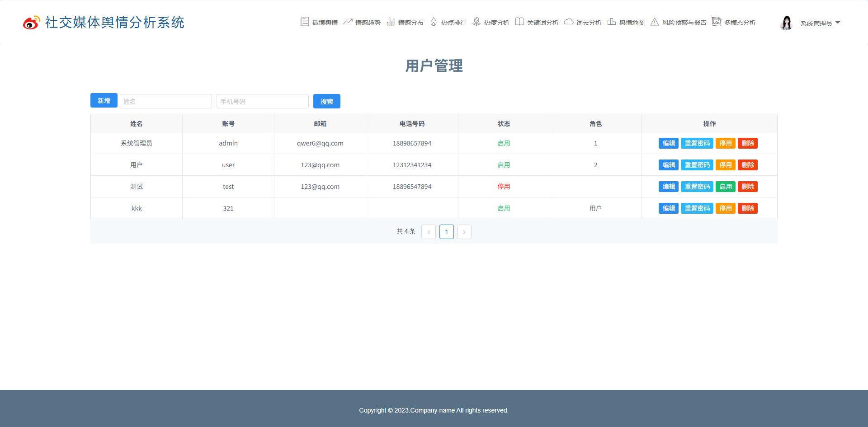Disable the kkk user
This screenshot has height=427, width=868.
[x=726, y=208]
